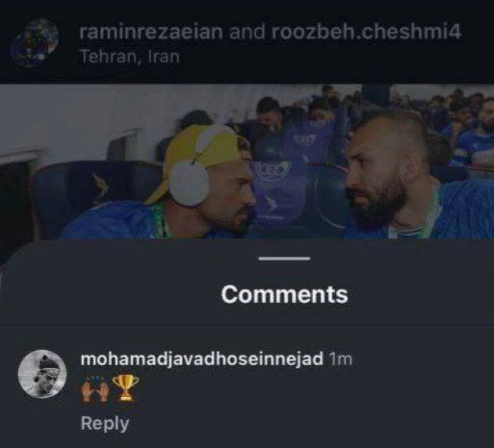
Task: Click the 1m comment timestamp
Action: pyautogui.click(x=340, y=359)
